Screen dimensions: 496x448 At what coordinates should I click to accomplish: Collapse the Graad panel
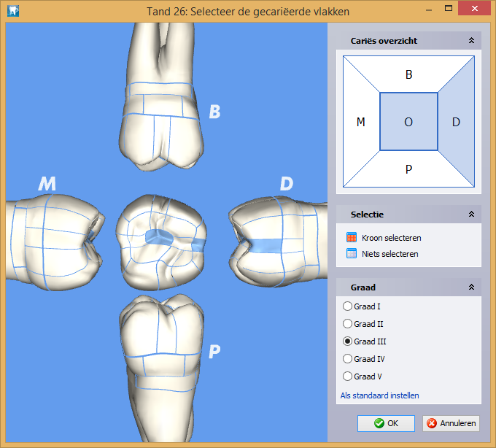[x=471, y=287]
